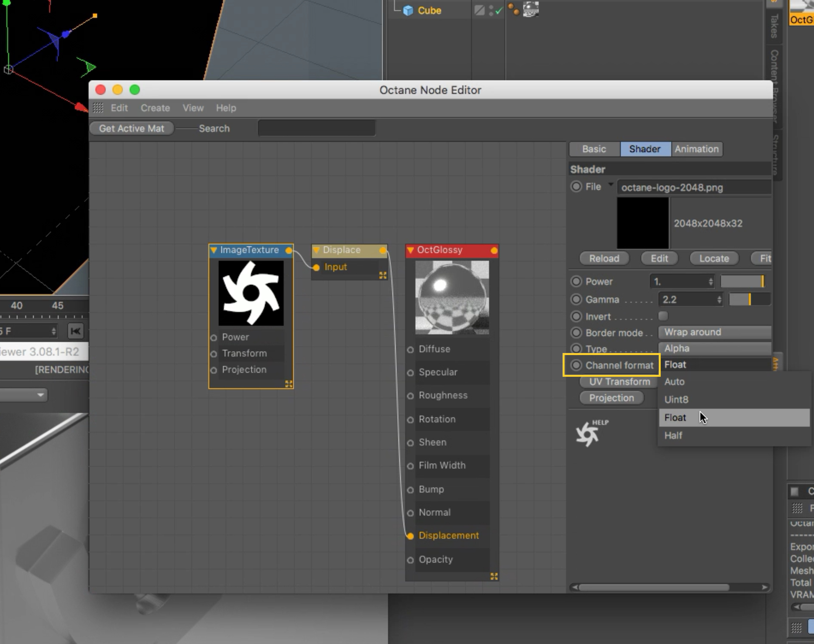The height and width of the screenshot is (644, 814).
Task: Click the Octane HELP logo icon
Action: pos(588,434)
